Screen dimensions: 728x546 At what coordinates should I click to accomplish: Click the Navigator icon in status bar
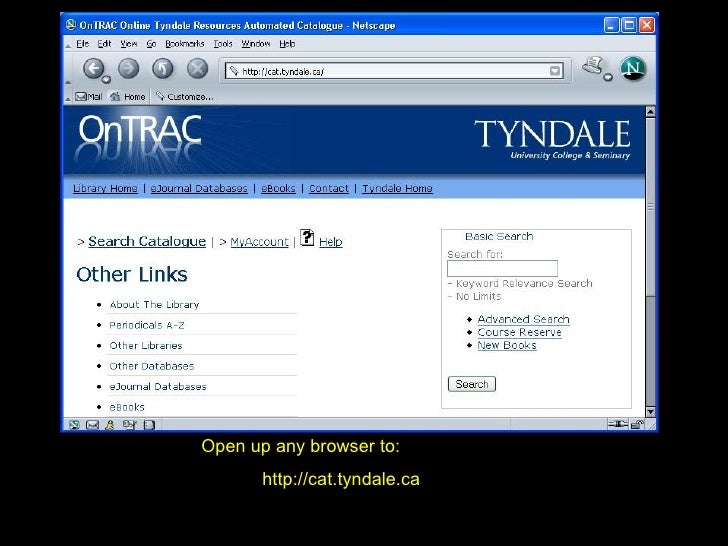(x=74, y=424)
